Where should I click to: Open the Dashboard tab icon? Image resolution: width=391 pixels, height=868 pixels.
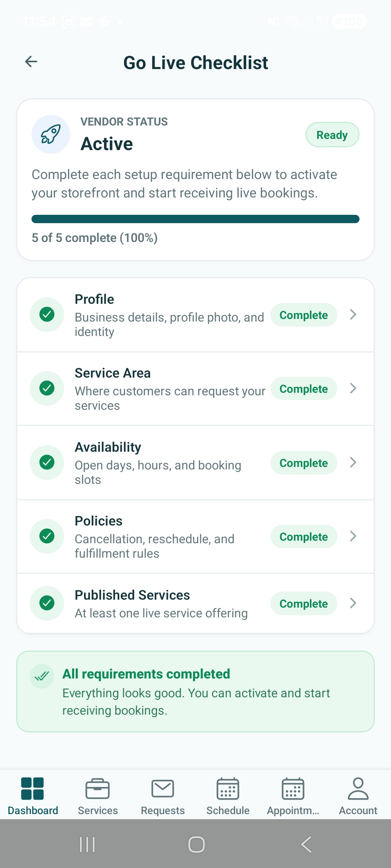pyautogui.click(x=33, y=788)
